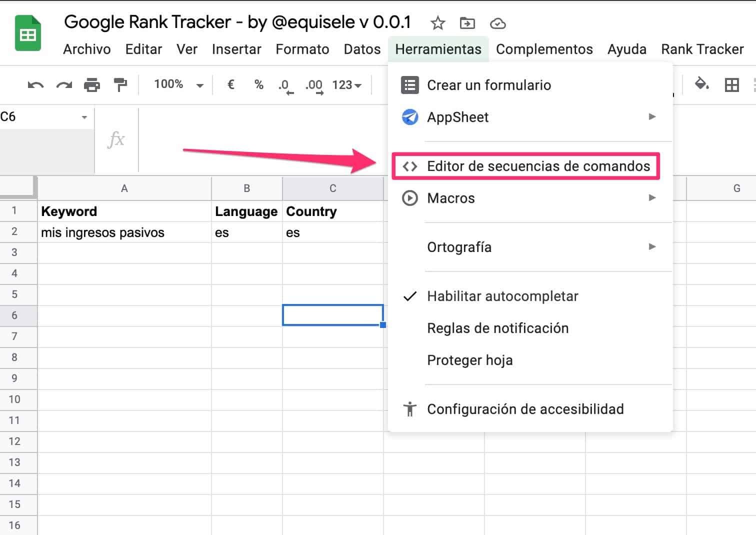
Task: Click the borders grid icon
Action: pyautogui.click(x=731, y=85)
